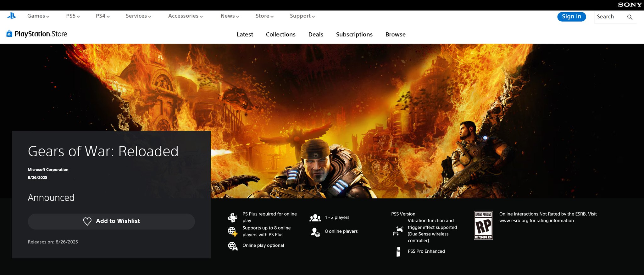Expand the News dropdown

click(230, 16)
